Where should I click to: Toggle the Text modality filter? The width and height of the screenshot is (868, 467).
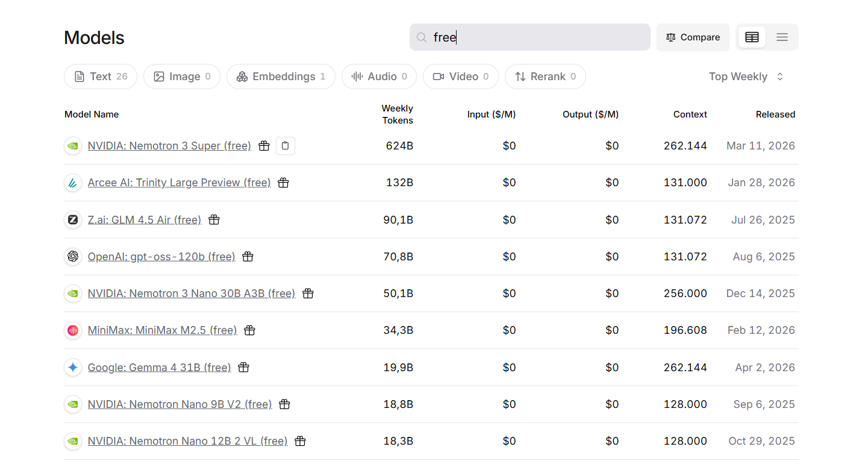(x=101, y=77)
